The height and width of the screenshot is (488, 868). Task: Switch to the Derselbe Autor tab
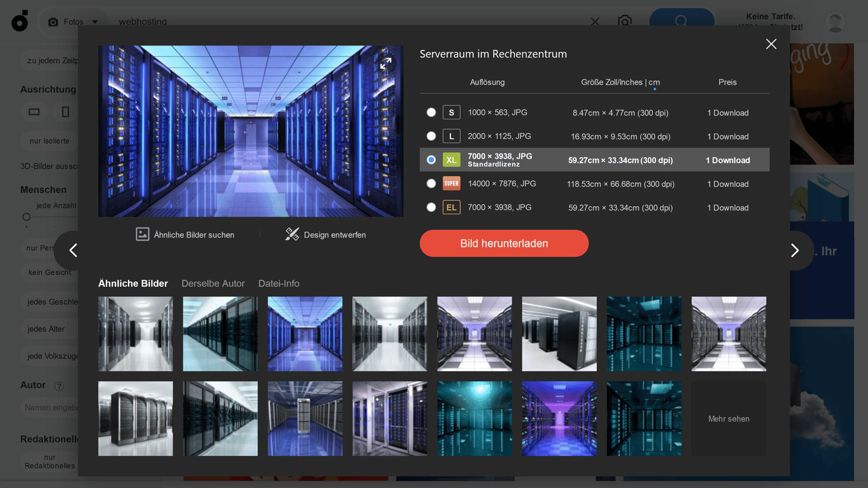point(213,283)
